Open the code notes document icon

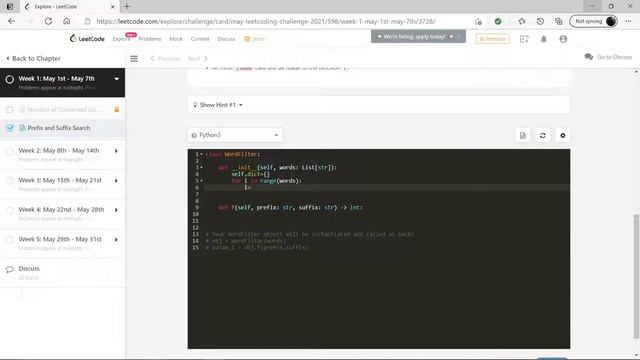click(523, 136)
